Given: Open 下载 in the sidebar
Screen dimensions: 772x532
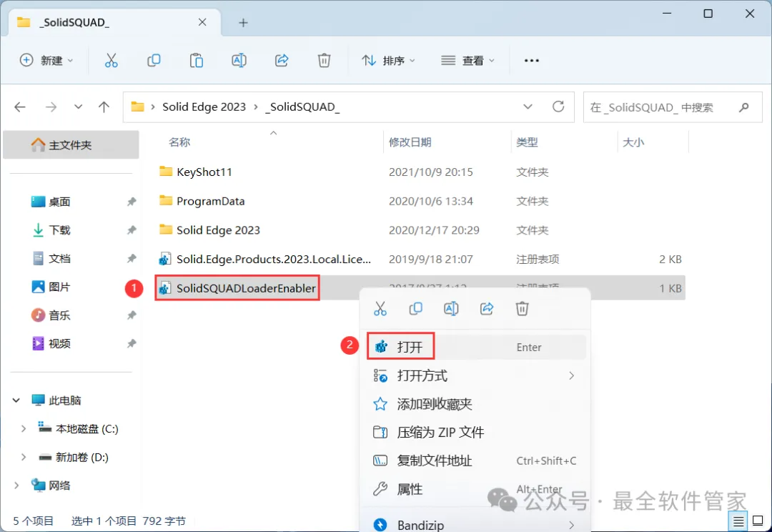Looking at the screenshot, I should [59, 230].
